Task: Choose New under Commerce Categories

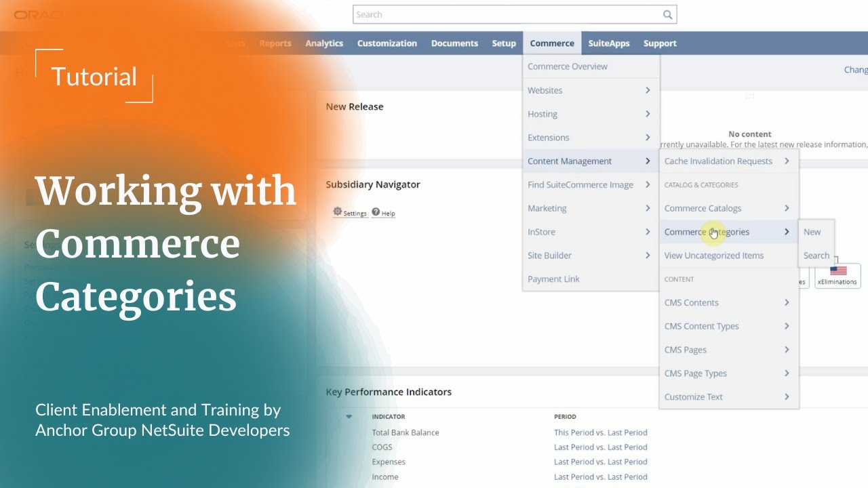Action: [816, 232]
